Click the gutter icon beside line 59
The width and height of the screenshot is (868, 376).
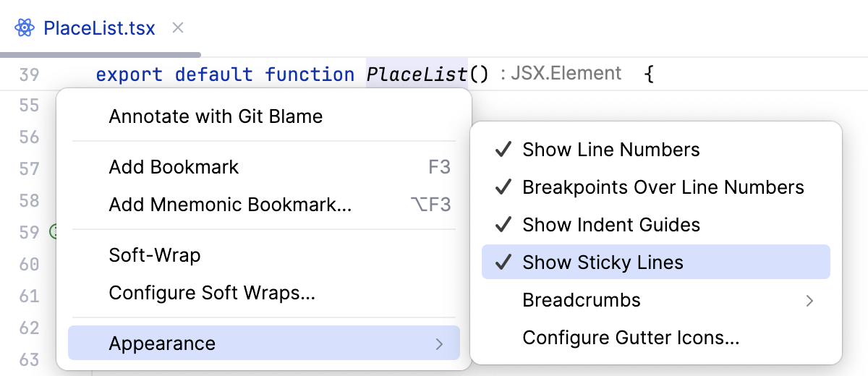click(x=54, y=232)
